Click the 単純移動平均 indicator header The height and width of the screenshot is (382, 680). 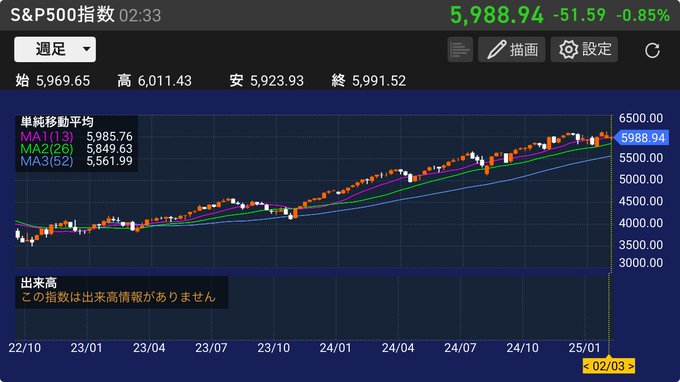point(57,122)
